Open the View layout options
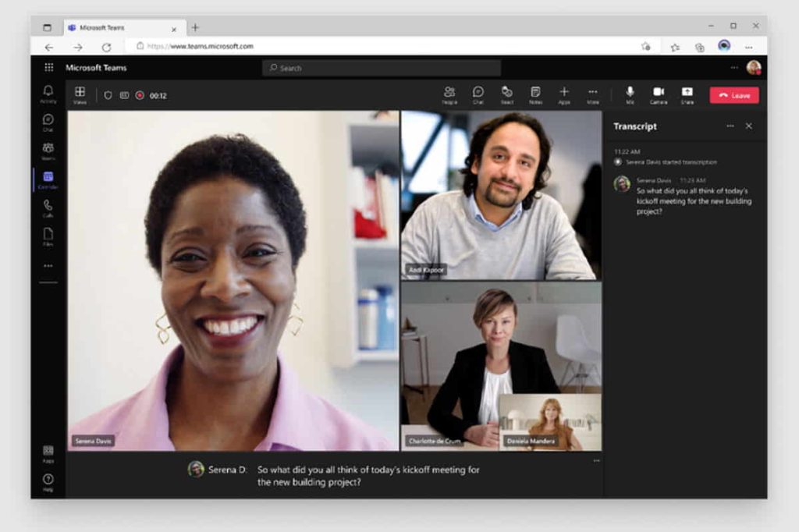The image size is (799, 532). [x=79, y=94]
